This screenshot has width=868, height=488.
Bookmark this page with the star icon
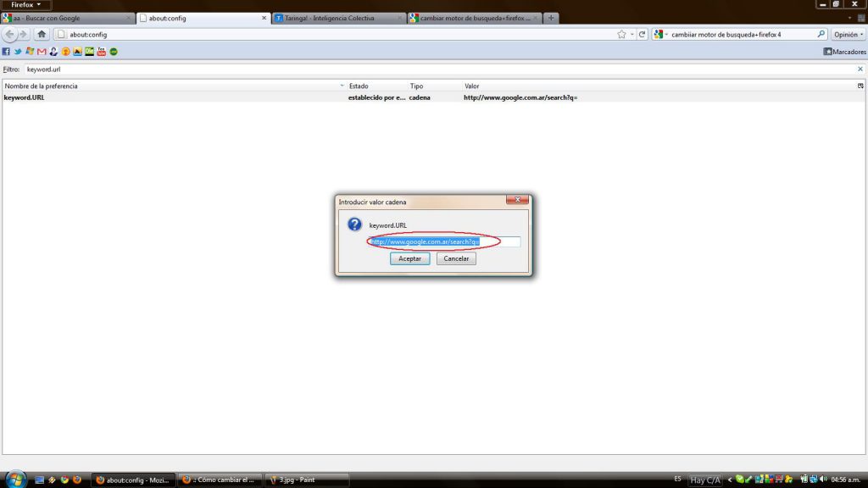621,35
